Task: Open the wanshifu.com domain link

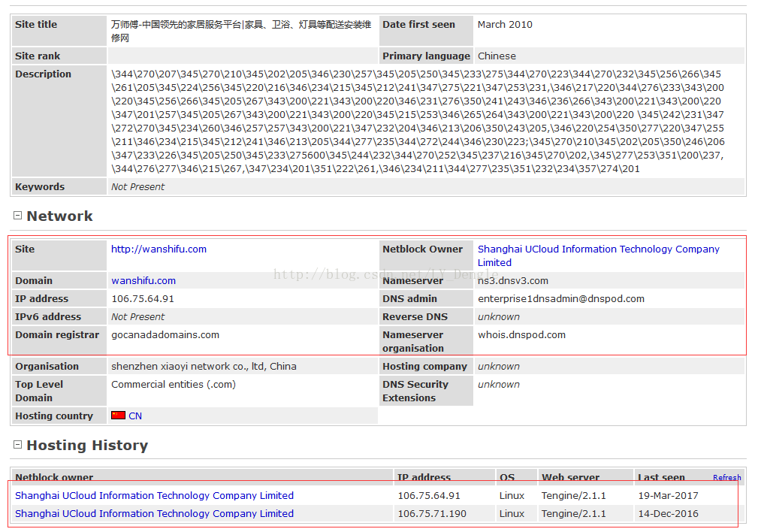Action: point(143,280)
